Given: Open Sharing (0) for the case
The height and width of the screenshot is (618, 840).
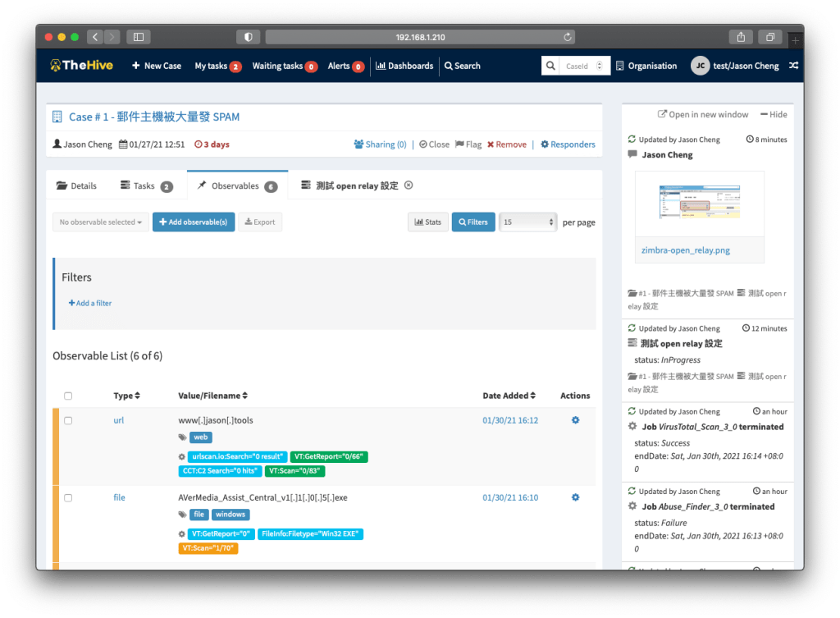Looking at the screenshot, I should [x=380, y=144].
